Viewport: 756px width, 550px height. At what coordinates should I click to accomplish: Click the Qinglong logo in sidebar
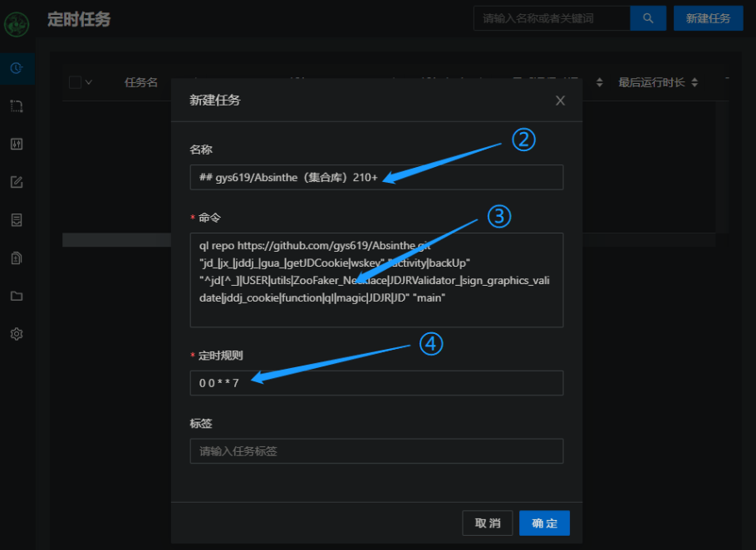click(x=17, y=24)
